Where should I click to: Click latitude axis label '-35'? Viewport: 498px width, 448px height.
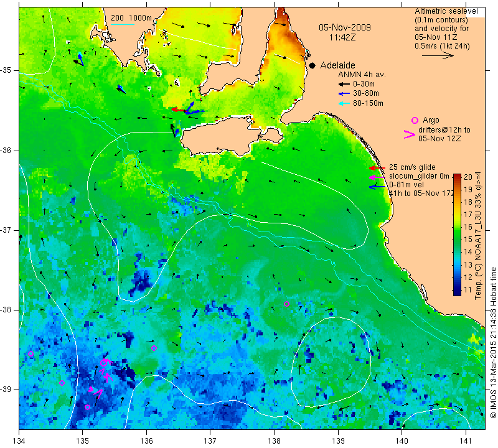(6, 70)
